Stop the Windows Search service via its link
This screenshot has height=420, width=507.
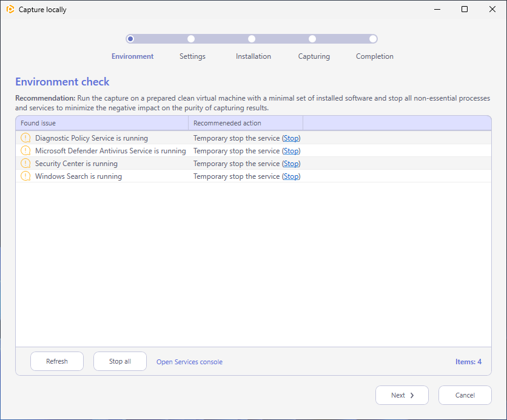point(291,176)
